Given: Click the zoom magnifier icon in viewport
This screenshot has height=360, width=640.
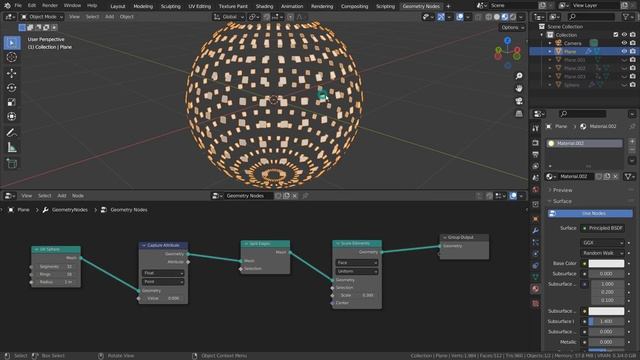Looking at the screenshot, I should 519,76.
